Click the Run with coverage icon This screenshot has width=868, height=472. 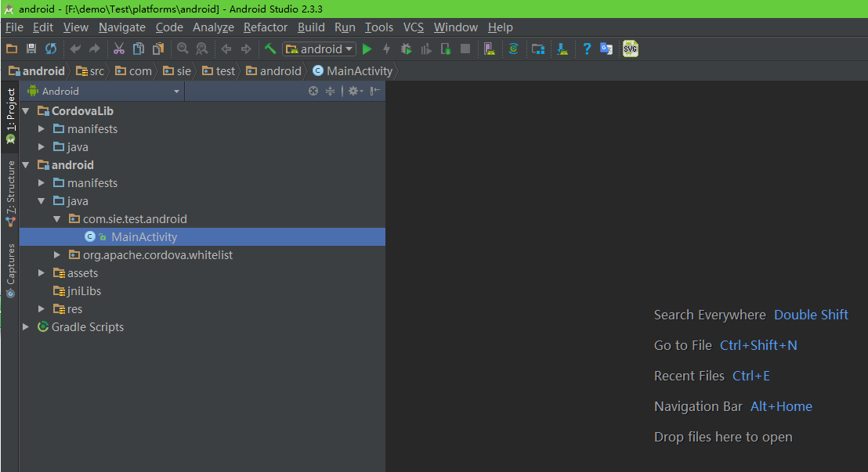[x=425, y=49]
